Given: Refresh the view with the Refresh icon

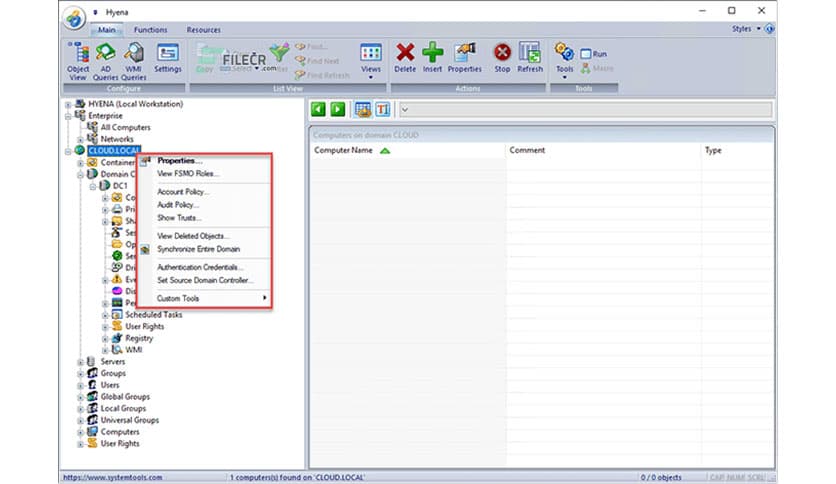Looking at the screenshot, I should [530, 52].
